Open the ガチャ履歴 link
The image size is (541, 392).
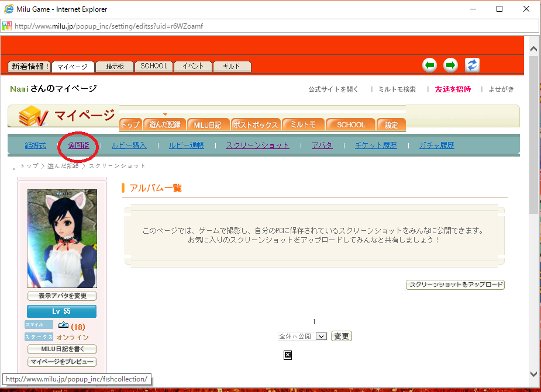click(x=436, y=145)
